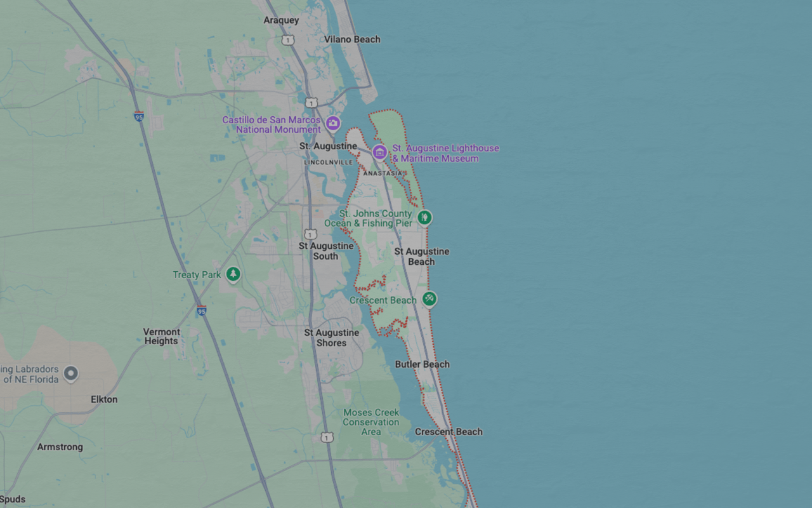Image resolution: width=812 pixels, height=508 pixels.
Task: Open the St. Augustine Lighthouse museum pin
Action: [x=379, y=152]
